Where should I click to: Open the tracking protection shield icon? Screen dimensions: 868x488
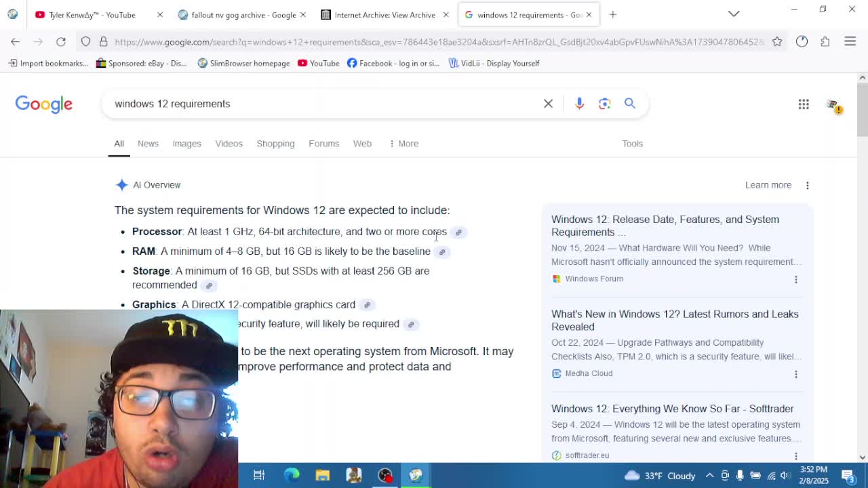pos(86,42)
